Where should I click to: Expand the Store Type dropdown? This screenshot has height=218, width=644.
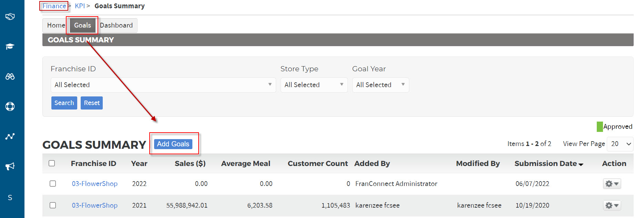pyautogui.click(x=314, y=85)
